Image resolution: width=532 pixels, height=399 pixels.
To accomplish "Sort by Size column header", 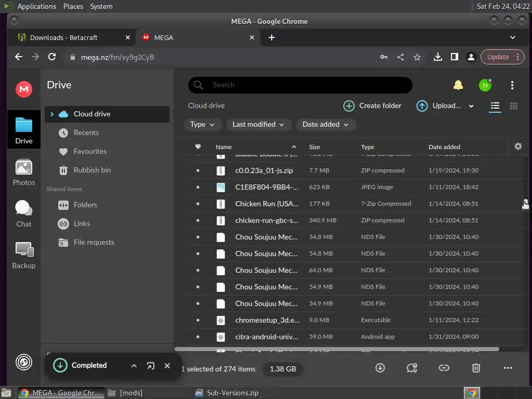I will point(314,147).
